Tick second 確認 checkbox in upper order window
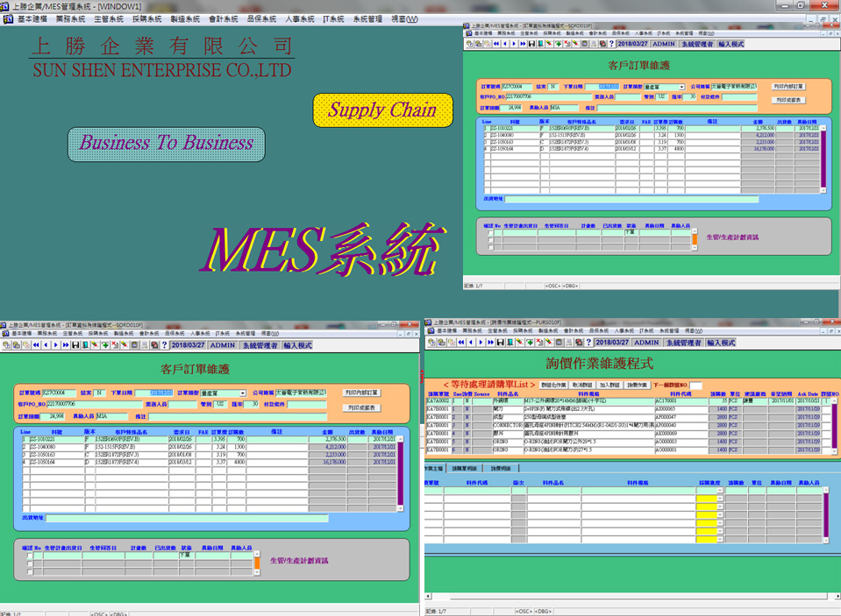 click(x=490, y=240)
